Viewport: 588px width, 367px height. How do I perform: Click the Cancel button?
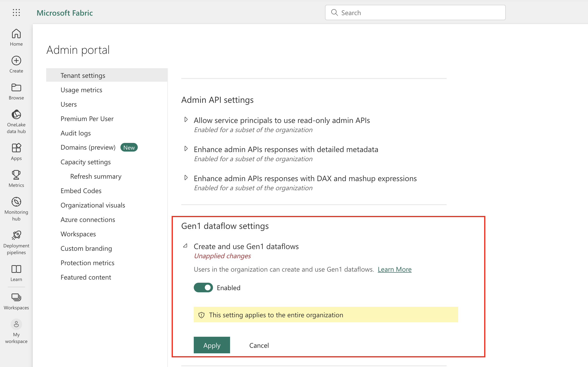tap(259, 345)
